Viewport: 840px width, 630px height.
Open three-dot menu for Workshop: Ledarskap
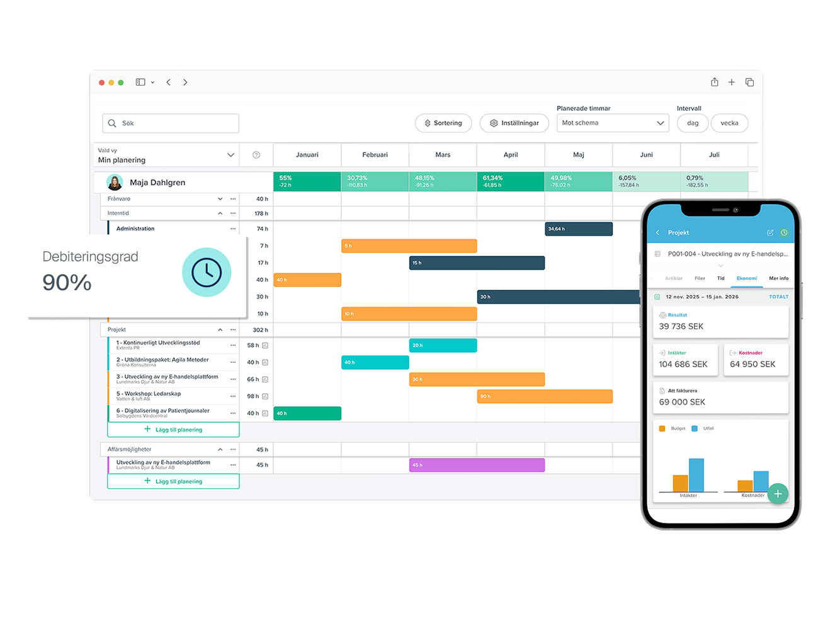[x=233, y=396]
